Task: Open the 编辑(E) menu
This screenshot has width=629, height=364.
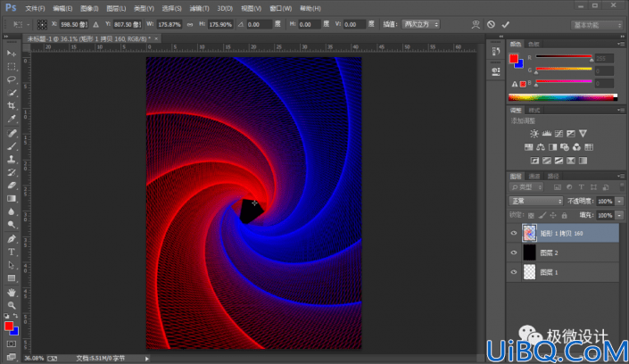Action: [x=62, y=8]
